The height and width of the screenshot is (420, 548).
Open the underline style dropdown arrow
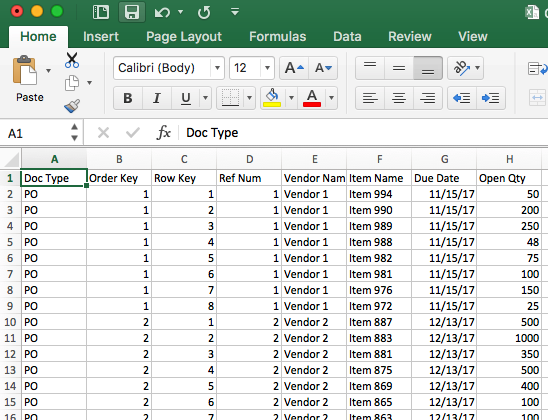click(206, 98)
